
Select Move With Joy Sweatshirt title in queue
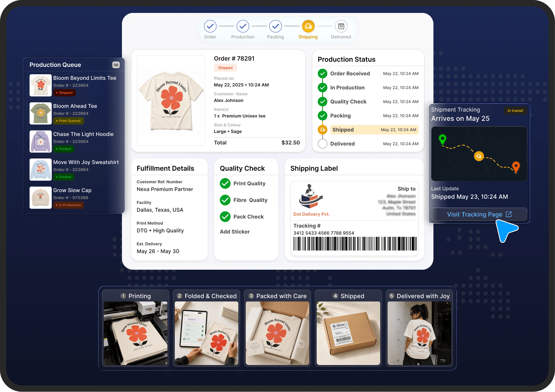pyautogui.click(x=86, y=162)
